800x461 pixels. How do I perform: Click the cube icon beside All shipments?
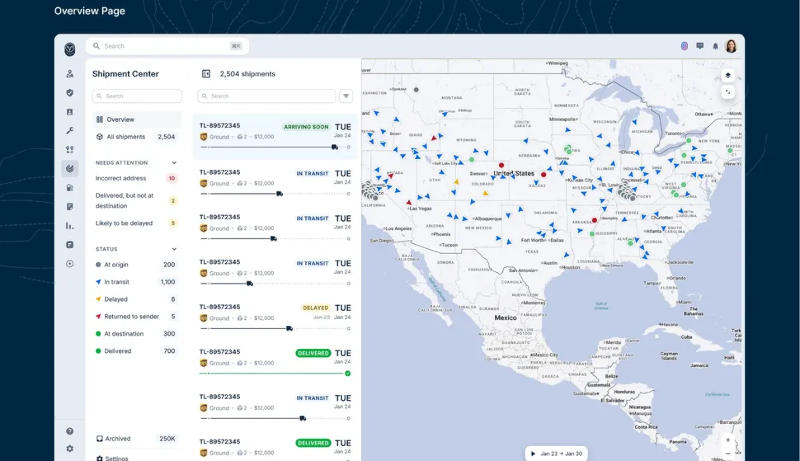[x=99, y=137]
